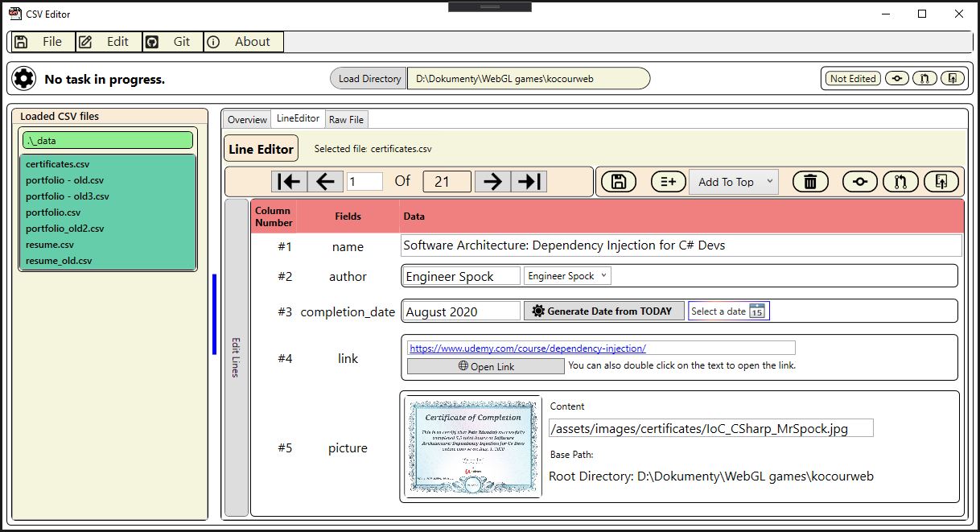Click the Open Link button
This screenshot has height=532, width=980.
tap(486, 366)
